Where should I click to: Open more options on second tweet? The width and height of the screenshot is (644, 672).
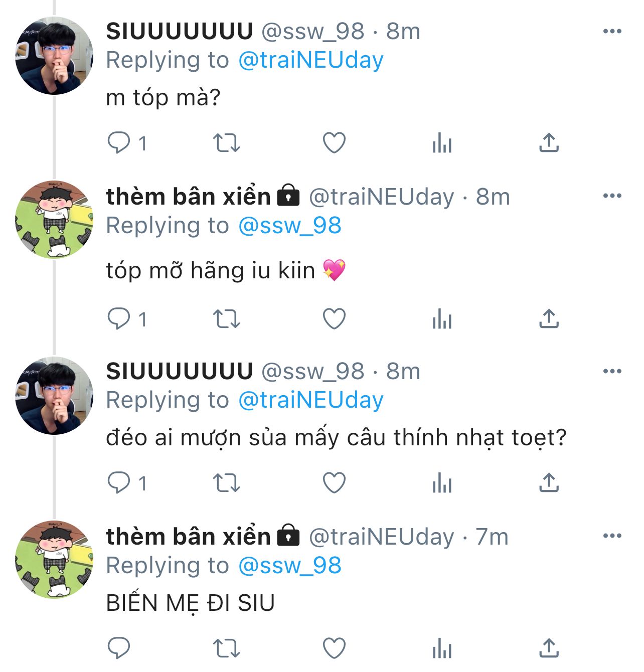pos(612,196)
